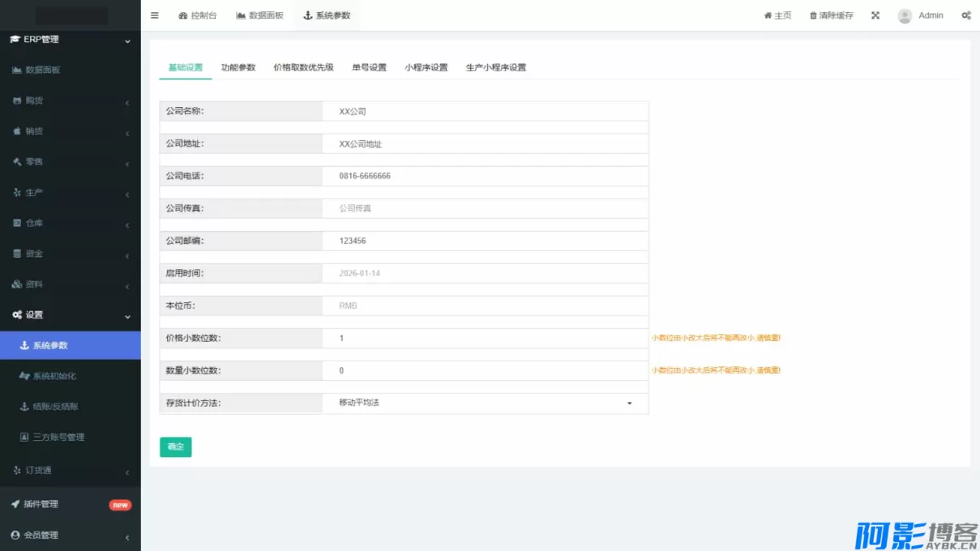Open 三方账号管理 in the sidebar
This screenshot has width=980, height=551.
pyautogui.click(x=58, y=437)
